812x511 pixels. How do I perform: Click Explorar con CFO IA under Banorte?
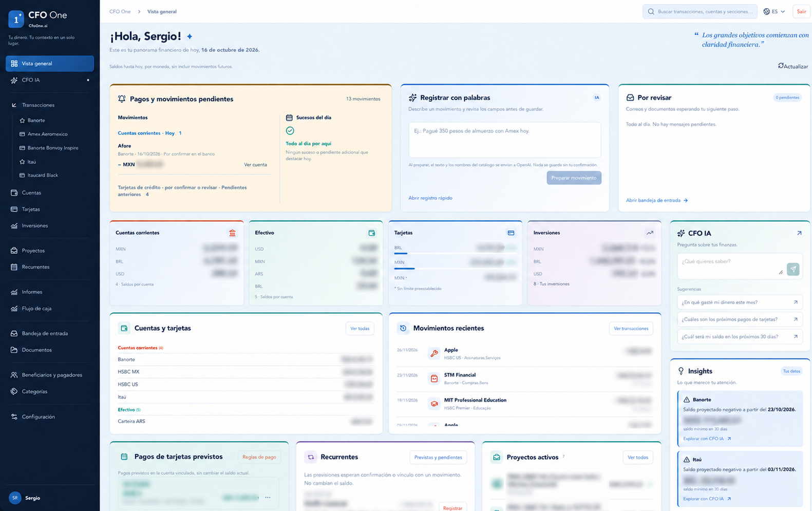point(707,439)
